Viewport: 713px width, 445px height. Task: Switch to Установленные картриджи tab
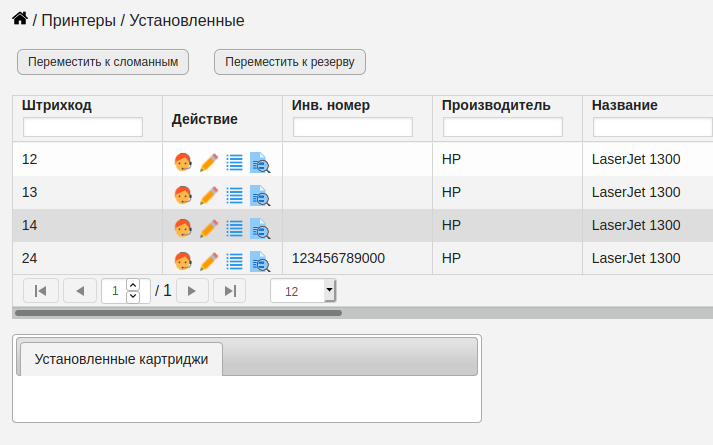(x=121, y=359)
